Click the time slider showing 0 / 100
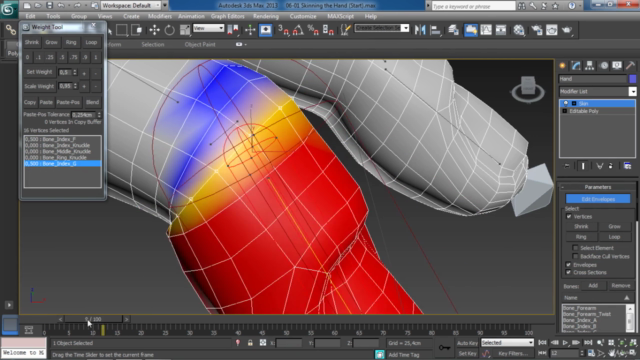The height and width of the screenshot is (360, 640). (x=93, y=319)
